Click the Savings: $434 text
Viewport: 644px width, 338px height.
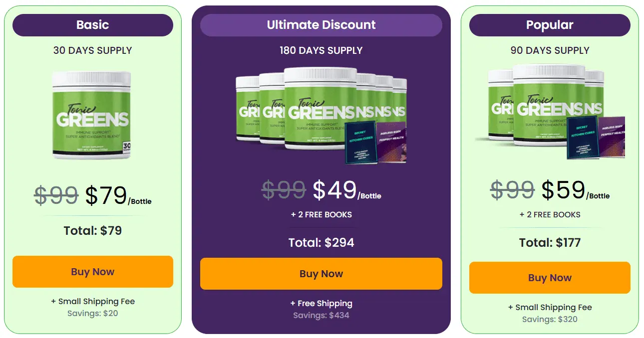[x=322, y=315]
